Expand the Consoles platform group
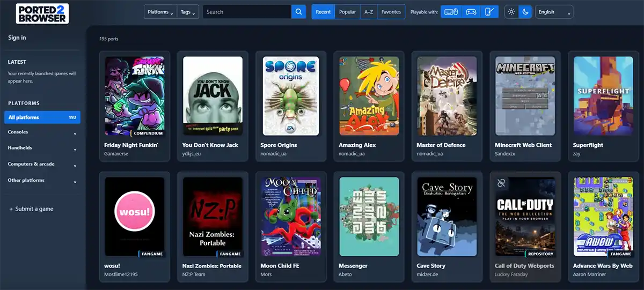 [x=42, y=132]
